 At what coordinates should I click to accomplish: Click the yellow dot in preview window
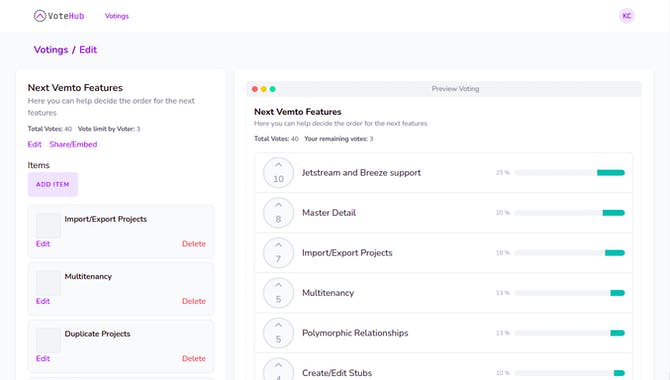264,89
